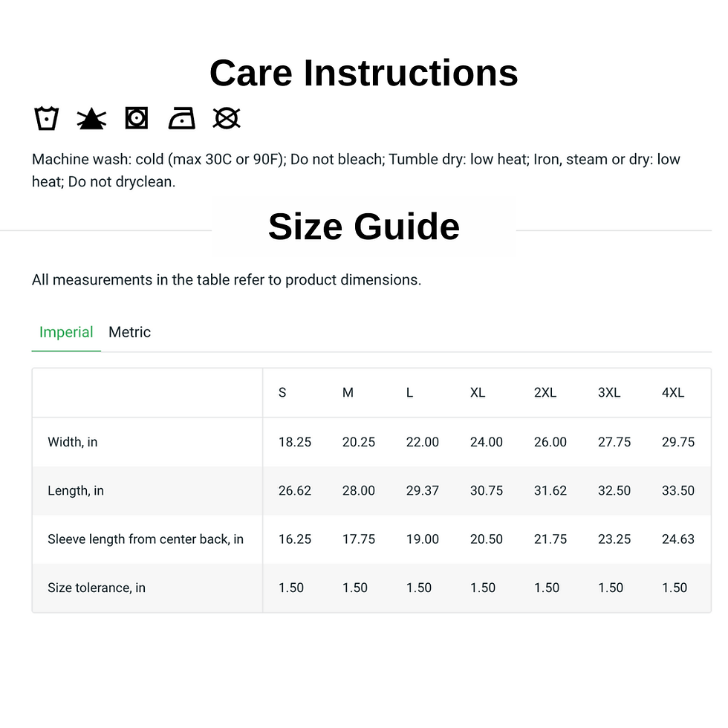
Task: Click the Size tolerance, in row label
Action: point(97,588)
